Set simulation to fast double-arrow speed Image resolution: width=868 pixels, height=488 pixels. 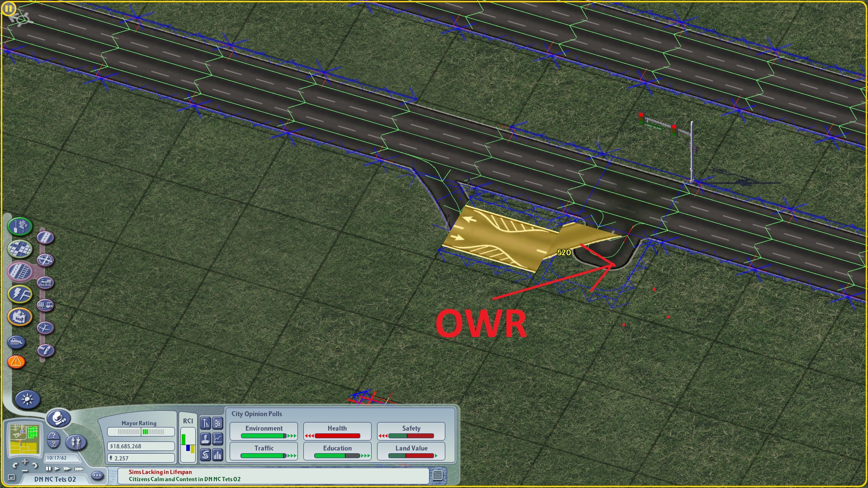(67, 469)
